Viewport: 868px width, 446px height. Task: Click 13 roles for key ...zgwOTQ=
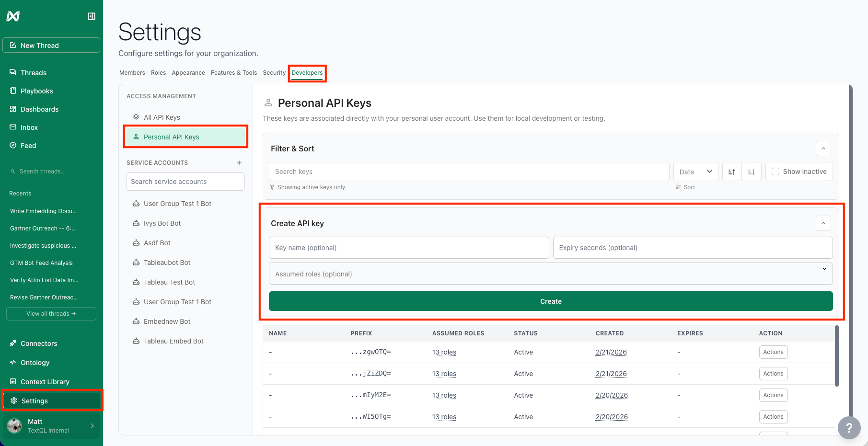coord(444,352)
